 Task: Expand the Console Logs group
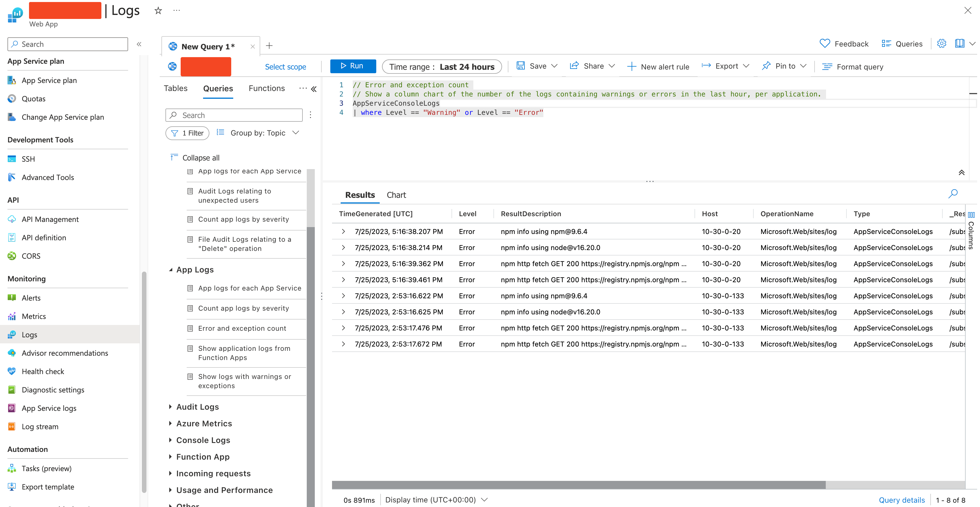pyautogui.click(x=170, y=440)
